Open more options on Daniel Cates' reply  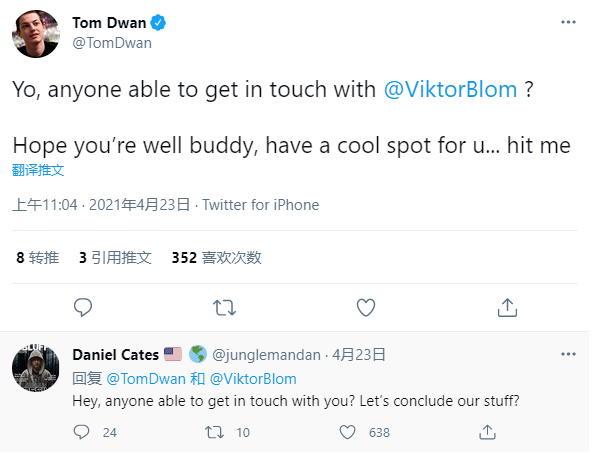pos(568,354)
